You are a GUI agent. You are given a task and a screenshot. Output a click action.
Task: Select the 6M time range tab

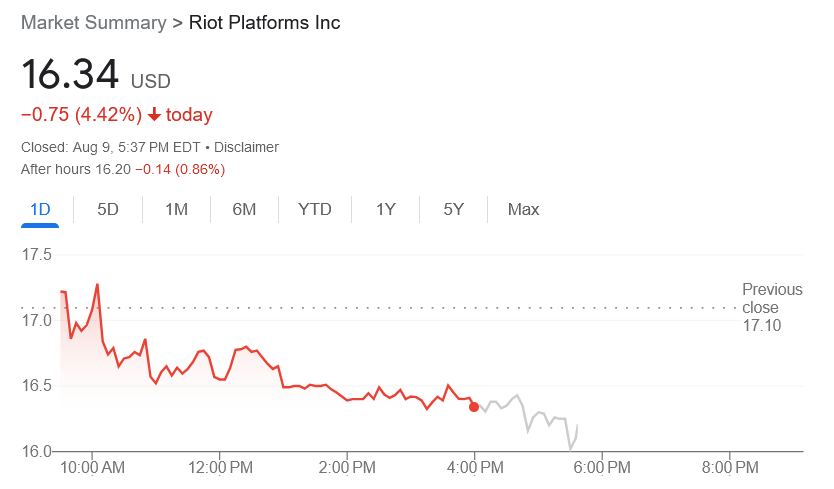(x=244, y=209)
